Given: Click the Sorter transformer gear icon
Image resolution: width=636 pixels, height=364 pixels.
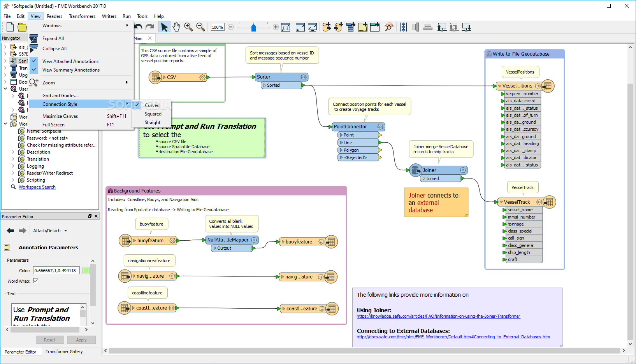Looking at the screenshot, I should 304,77.
